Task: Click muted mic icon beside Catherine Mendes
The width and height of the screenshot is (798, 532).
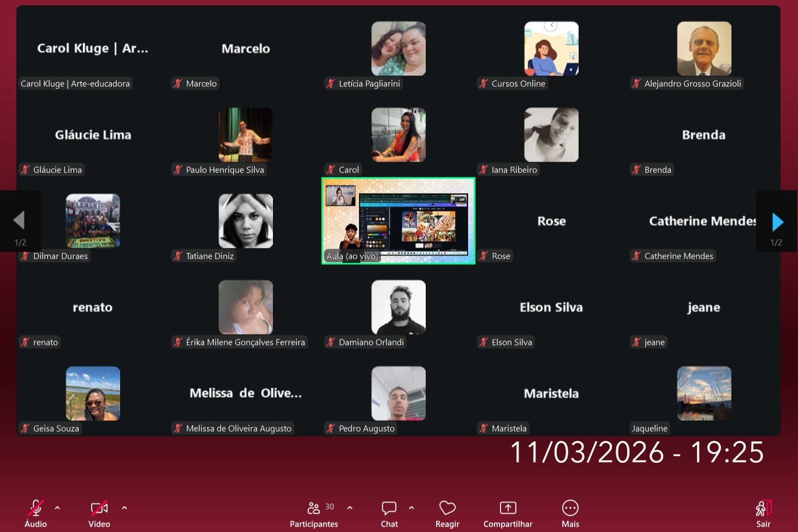Action: tap(636, 256)
